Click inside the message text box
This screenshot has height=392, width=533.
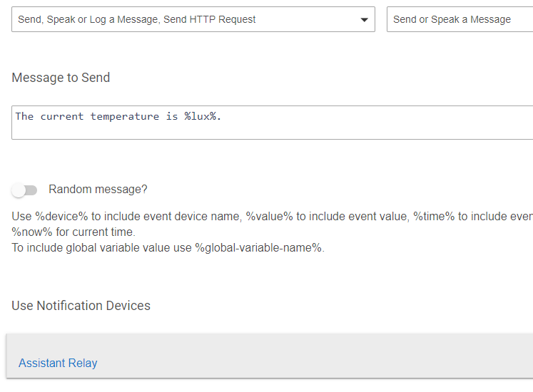[x=273, y=123]
